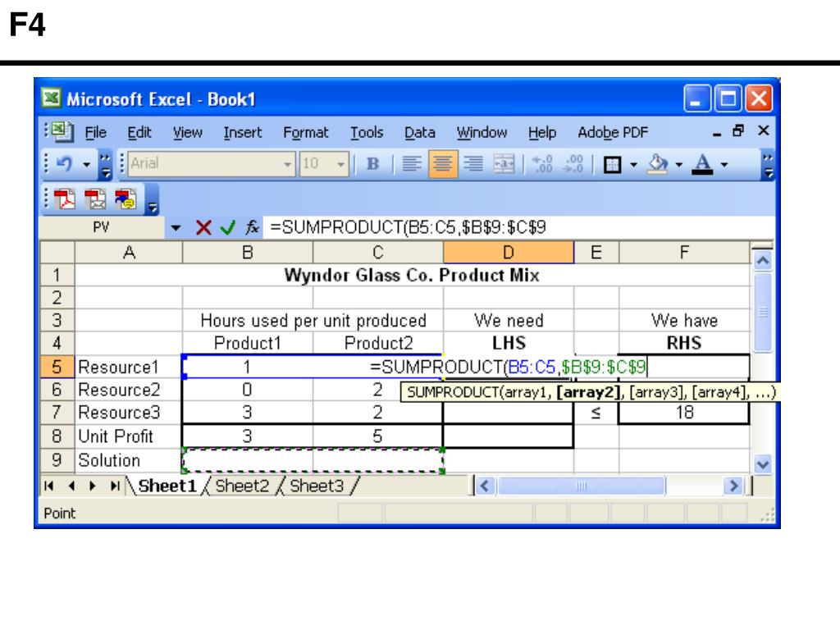Click Unit Profit cell in column A
This screenshot has height=630, width=840.
(129, 436)
